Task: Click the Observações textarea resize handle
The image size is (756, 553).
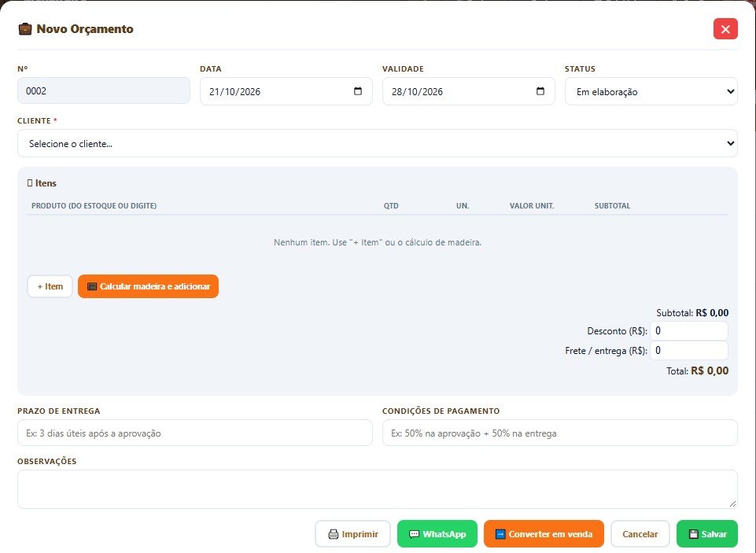Action: pyautogui.click(x=732, y=503)
